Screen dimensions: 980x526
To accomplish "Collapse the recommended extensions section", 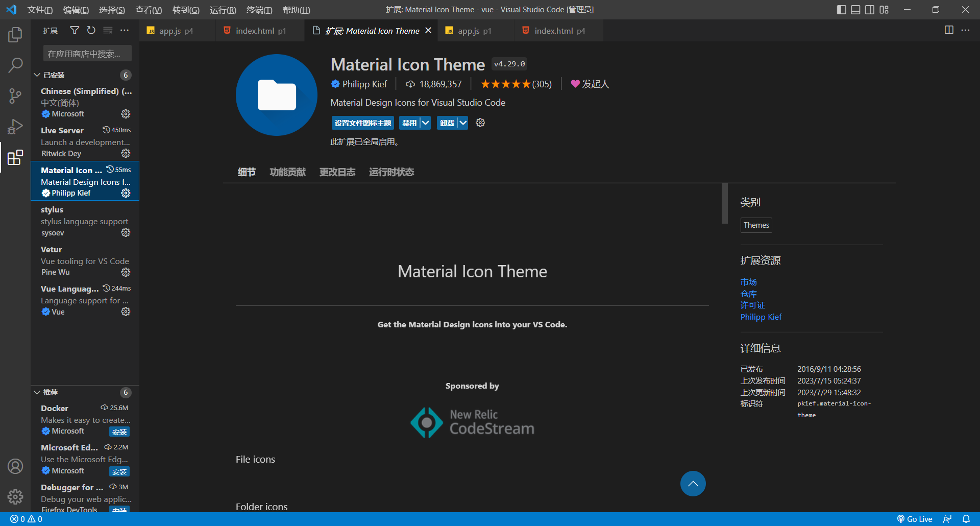I will pyautogui.click(x=37, y=392).
